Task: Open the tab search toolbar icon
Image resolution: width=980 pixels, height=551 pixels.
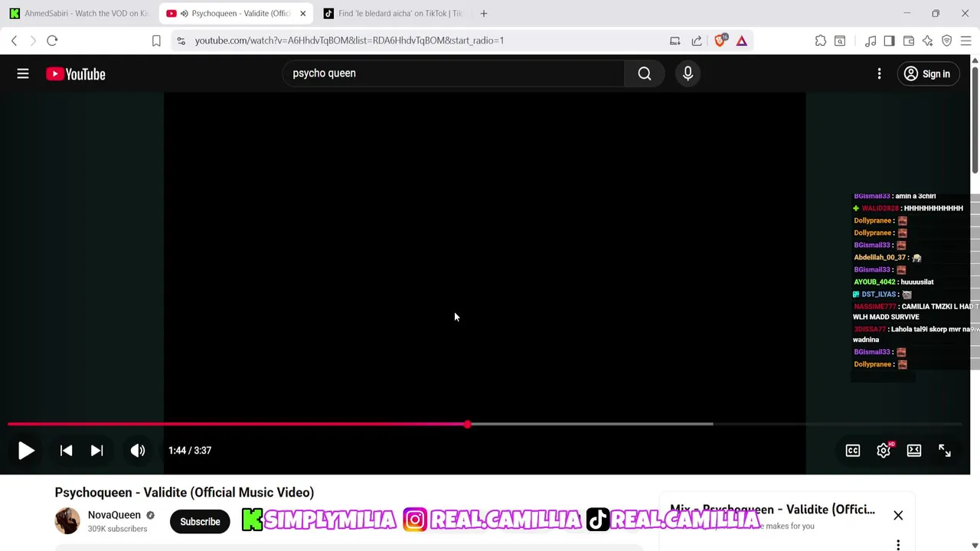Action: [x=840, y=41]
